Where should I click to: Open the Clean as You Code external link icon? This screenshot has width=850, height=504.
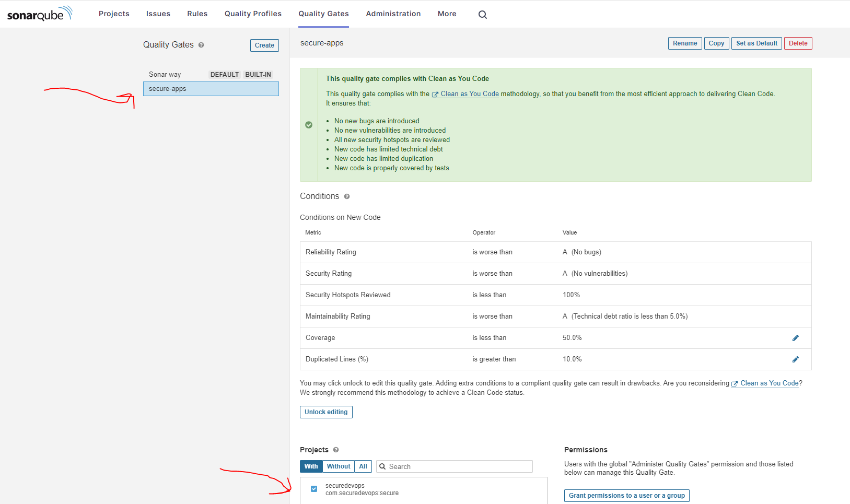[x=435, y=94]
